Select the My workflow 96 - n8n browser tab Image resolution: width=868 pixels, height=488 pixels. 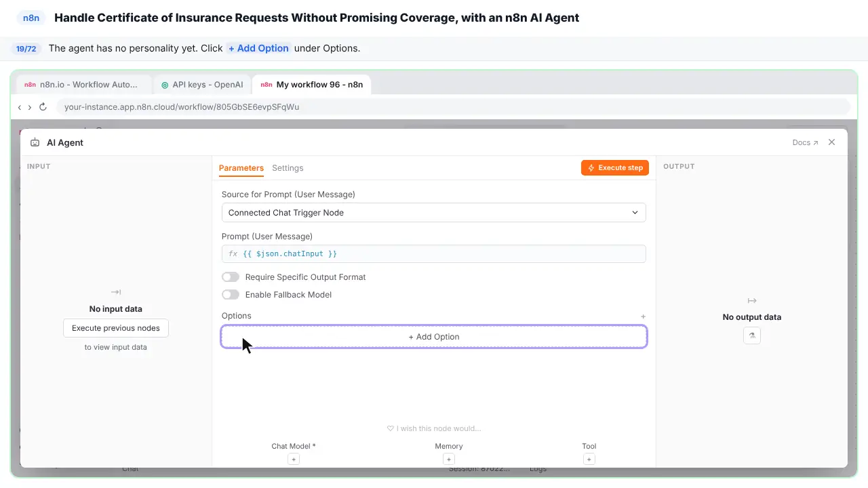click(312, 85)
